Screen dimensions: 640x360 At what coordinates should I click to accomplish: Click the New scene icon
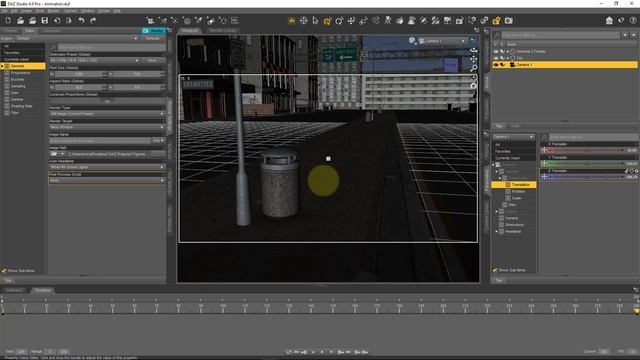coord(8,20)
